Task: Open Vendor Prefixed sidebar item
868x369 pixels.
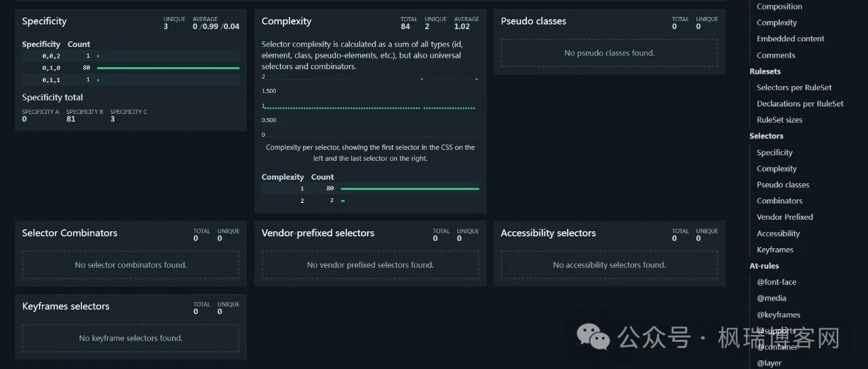Action: coord(785,217)
